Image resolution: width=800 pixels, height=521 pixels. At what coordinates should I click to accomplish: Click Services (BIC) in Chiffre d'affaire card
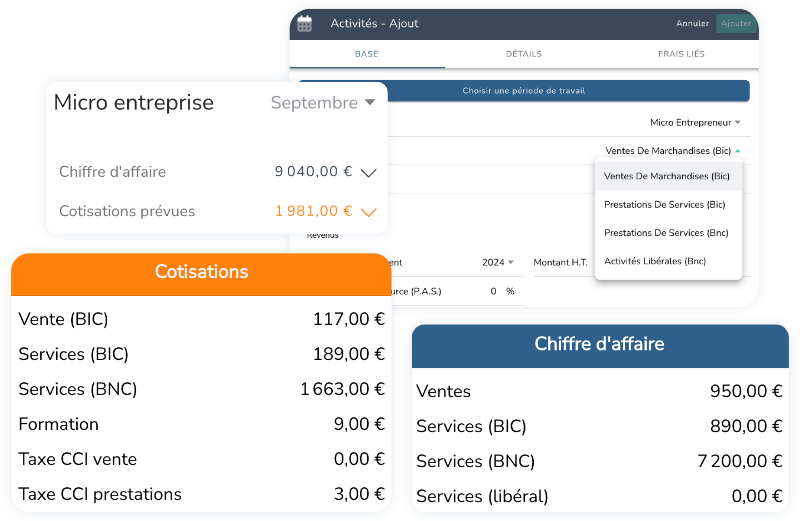tap(471, 426)
